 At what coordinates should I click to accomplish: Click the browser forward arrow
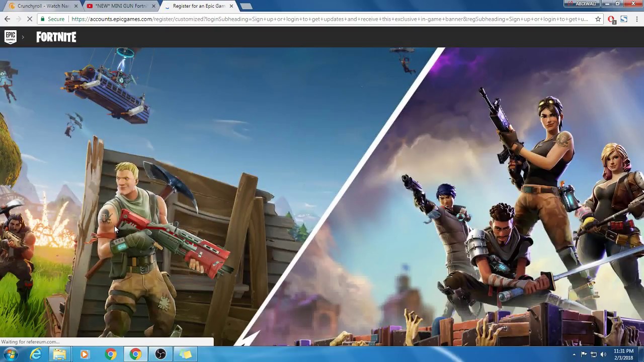(x=19, y=19)
